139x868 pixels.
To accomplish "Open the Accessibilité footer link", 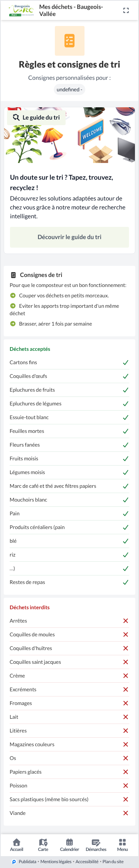I will (x=87, y=862).
